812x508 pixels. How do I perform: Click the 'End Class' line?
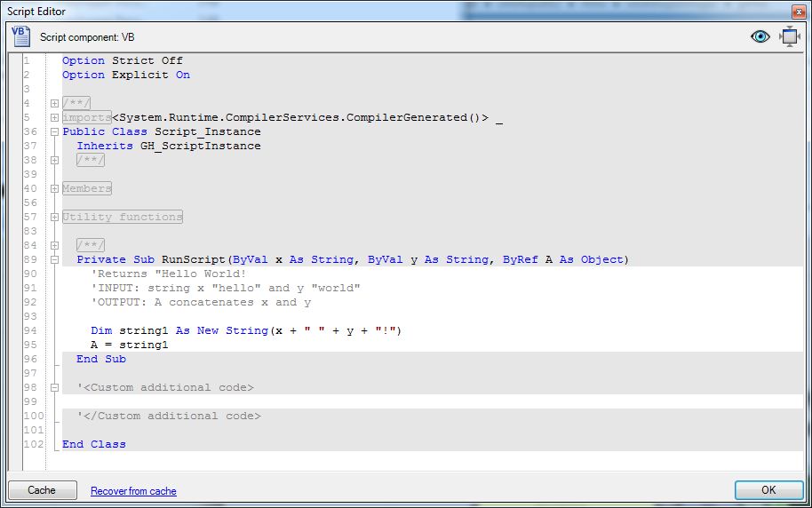point(94,444)
